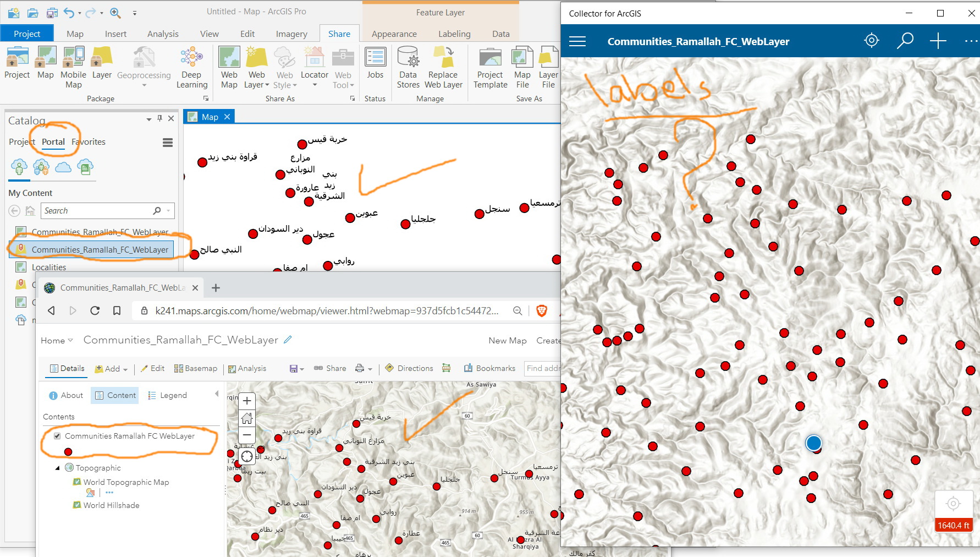
Task: Expand the Geoprocessing package dropdown
Action: pos(144,85)
